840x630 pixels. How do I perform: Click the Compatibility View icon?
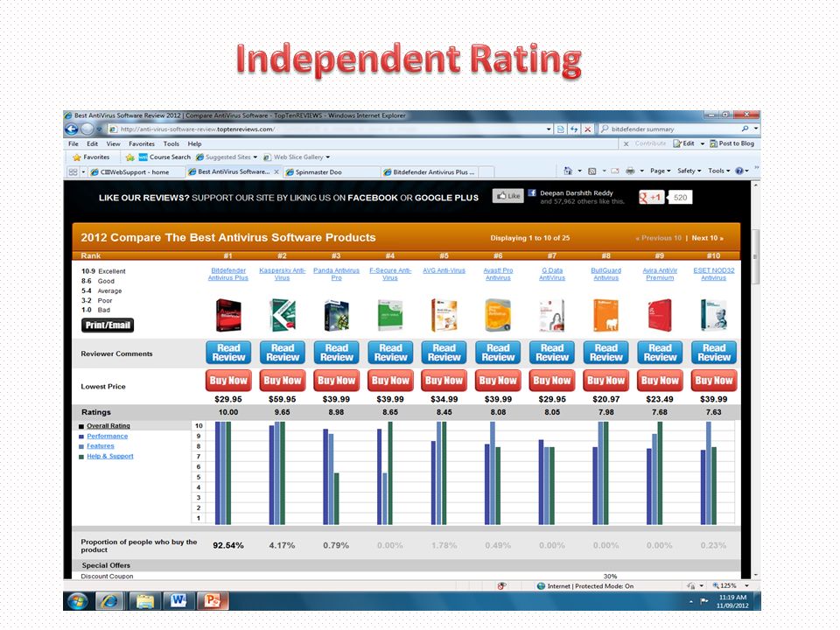click(560, 129)
